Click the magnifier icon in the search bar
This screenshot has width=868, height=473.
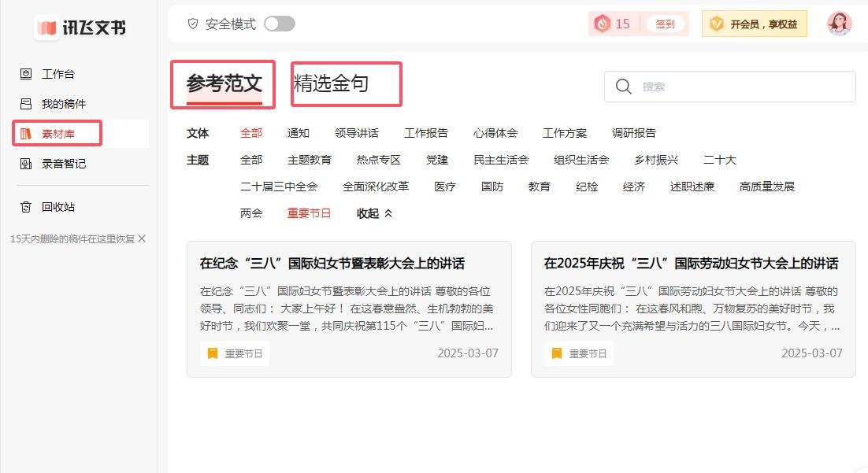point(624,87)
